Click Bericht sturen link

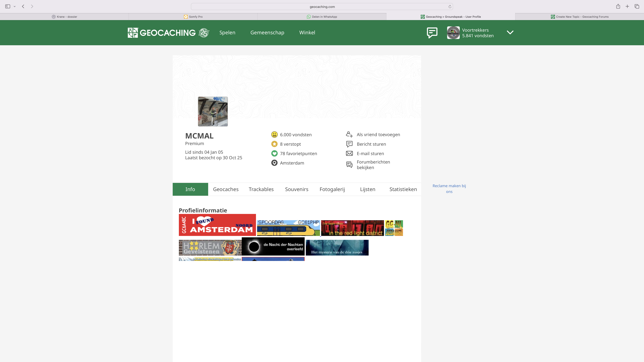tap(371, 144)
